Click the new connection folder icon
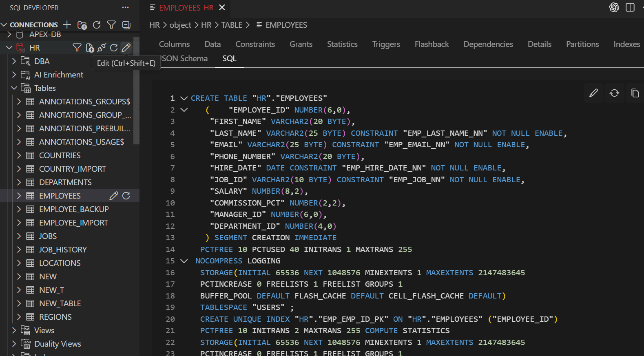Image resolution: width=644 pixels, height=356 pixels. 82,25
